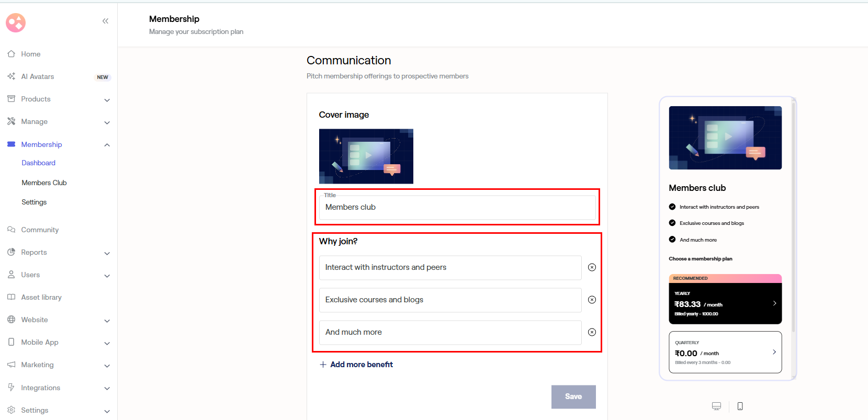Remove the 'And much more' benefit

point(592,332)
